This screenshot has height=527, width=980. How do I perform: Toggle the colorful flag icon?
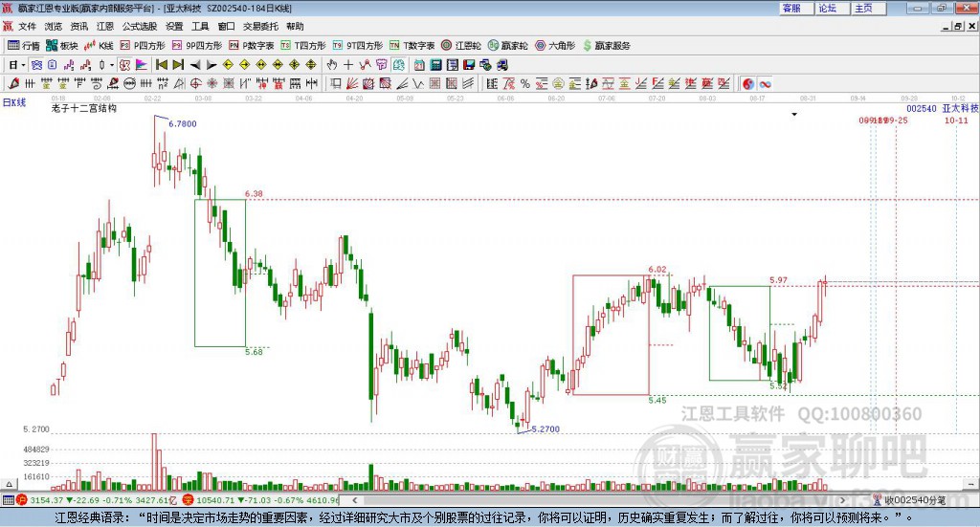tap(142, 65)
